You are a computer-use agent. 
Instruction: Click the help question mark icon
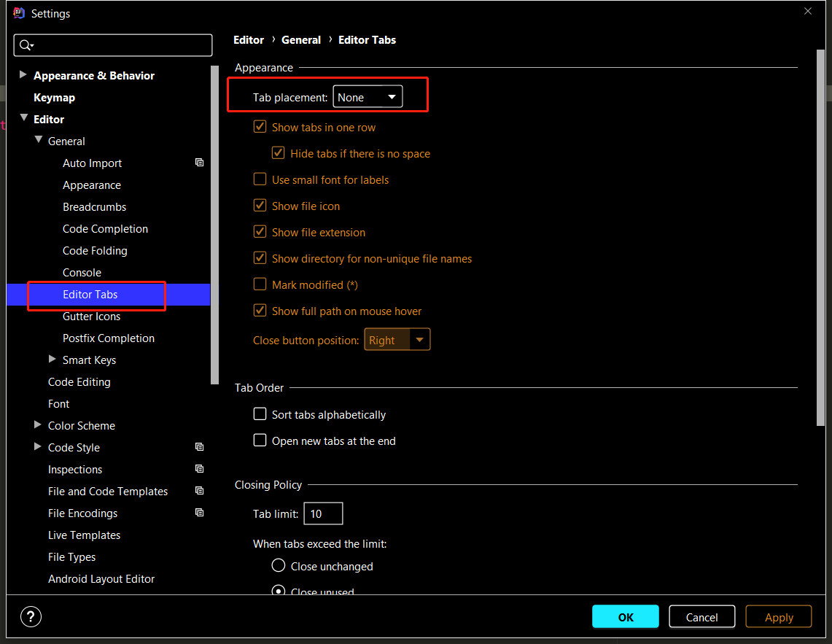coord(31,616)
